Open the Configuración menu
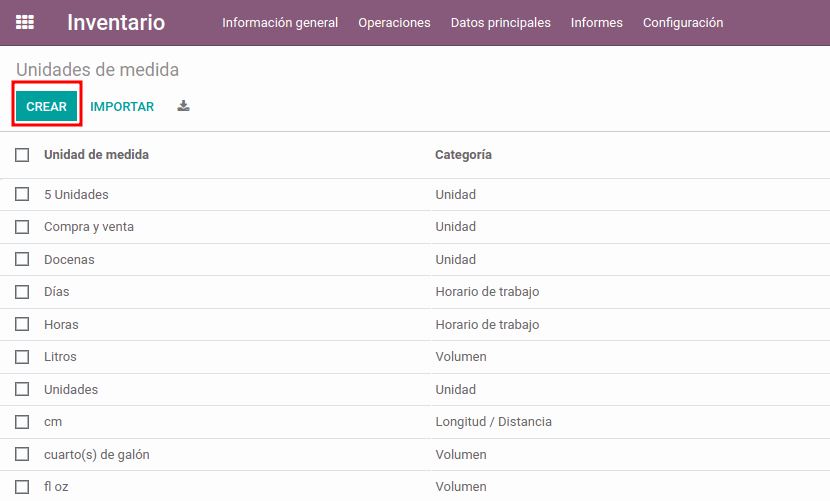The width and height of the screenshot is (830, 501). click(x=683, y=23)
